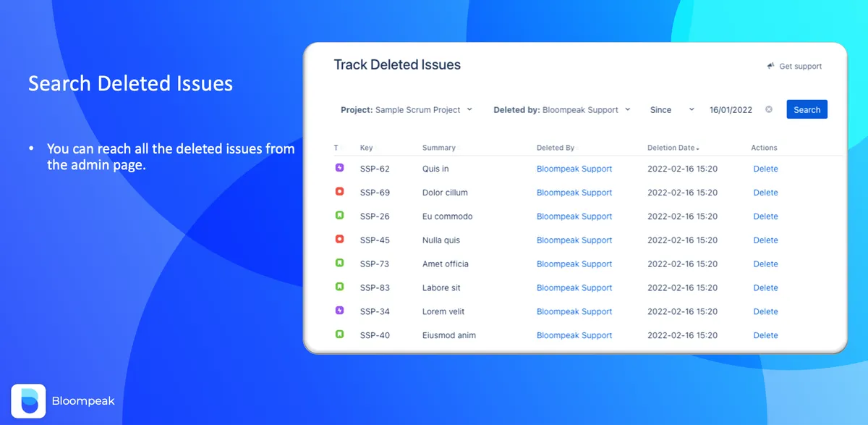The height and width of the screenshot is (425, 868).
Task: Click summary text Quis in
Action: click(435, 169)
